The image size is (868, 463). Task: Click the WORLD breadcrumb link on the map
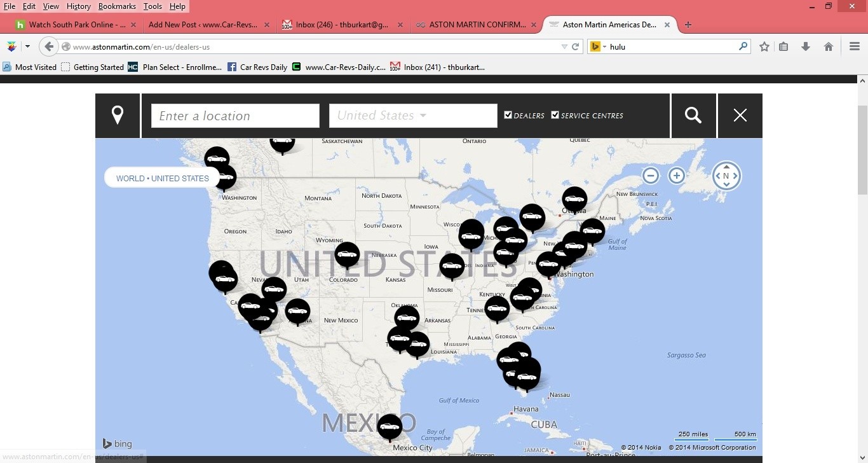click(x=130, y=178)
